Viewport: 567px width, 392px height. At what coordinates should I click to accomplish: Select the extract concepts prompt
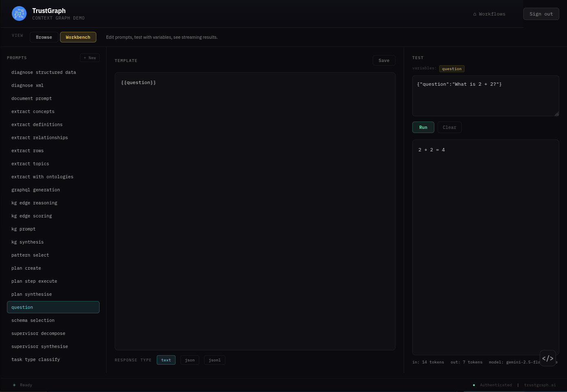pyautogui.click(x=53, y=111)
